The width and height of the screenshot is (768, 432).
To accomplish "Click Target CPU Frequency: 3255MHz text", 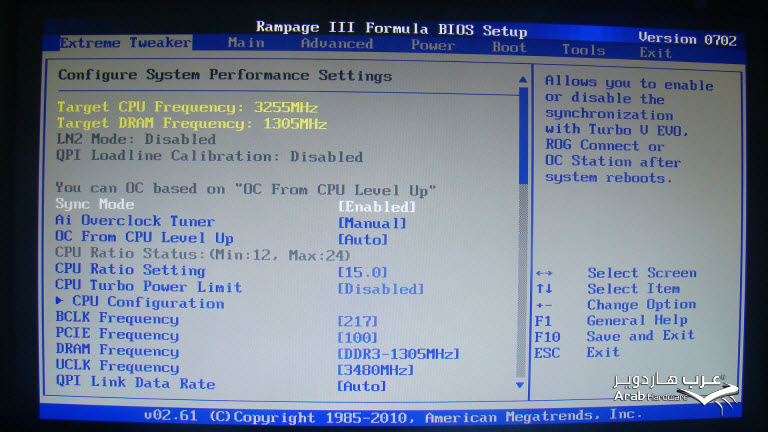I will tap(188, 107).
